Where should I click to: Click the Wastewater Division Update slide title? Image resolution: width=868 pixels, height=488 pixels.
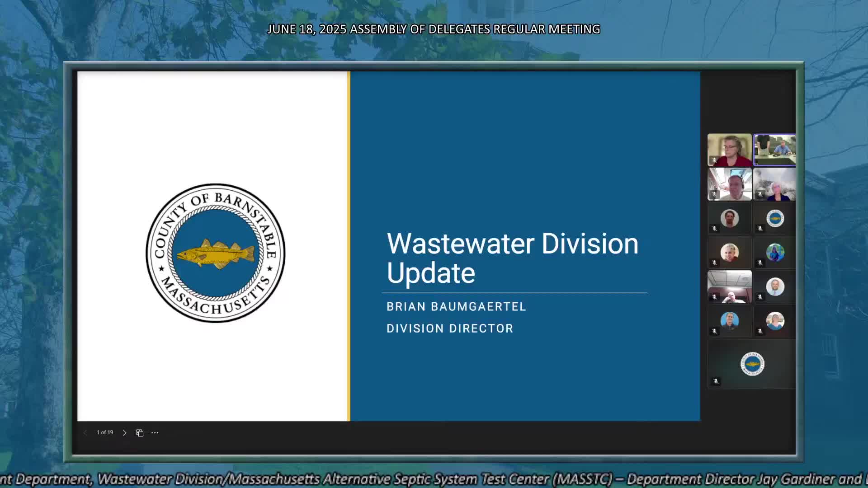point(512,258)
